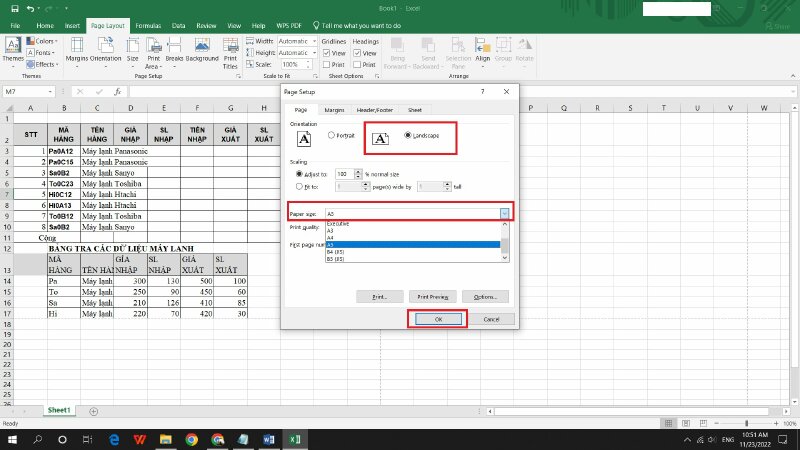
Task: Click the Background icon in the ribbon
Action: click(x=201, y=51)
